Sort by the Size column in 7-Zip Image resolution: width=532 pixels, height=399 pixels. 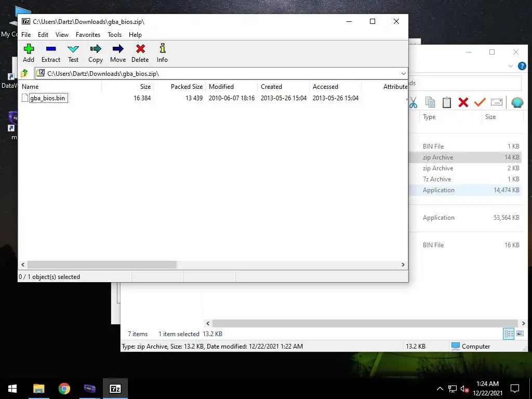point(128,87)
